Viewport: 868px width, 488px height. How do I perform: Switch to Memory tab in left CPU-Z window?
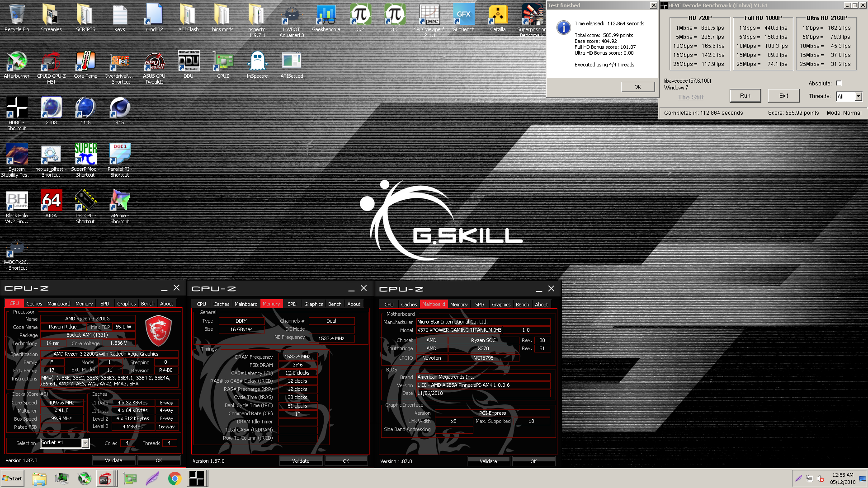click(84, 304)
